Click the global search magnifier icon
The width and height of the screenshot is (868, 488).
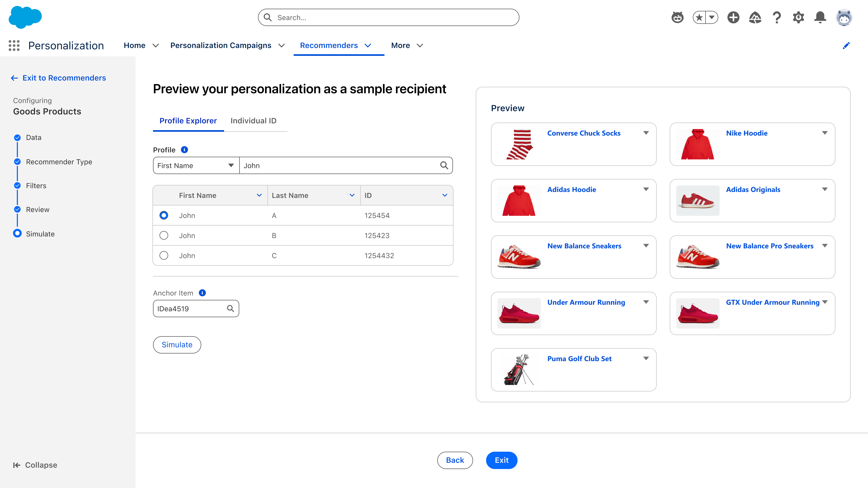pyautogui.click(x=268, y=17)
